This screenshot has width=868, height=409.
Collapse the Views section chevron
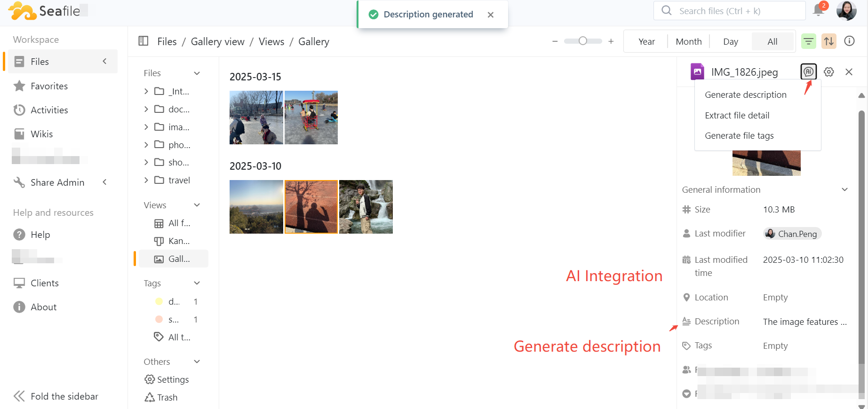[x=197, y=205]
